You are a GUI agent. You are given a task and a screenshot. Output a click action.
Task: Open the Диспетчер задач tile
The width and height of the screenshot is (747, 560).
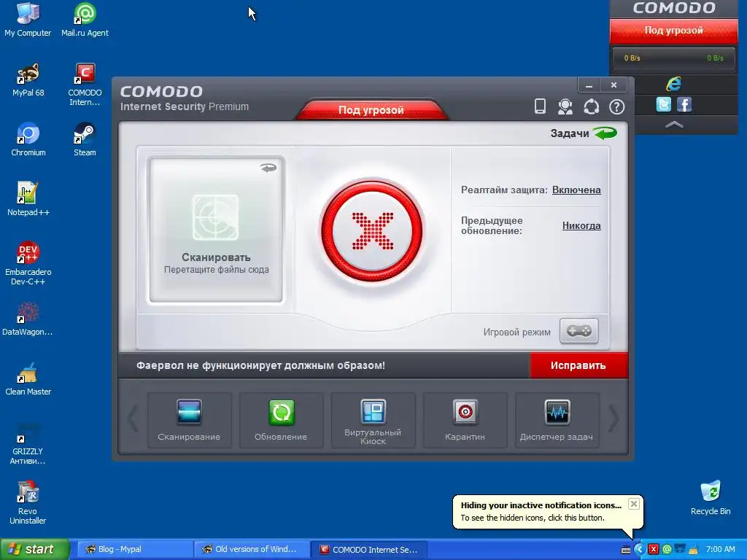557,420
